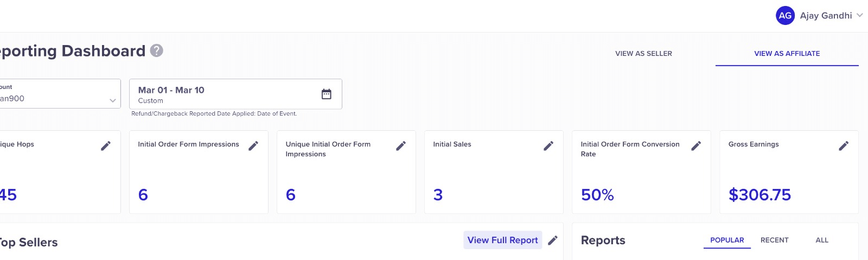The width and height of the screenshot is (868, 260).
Task: Edit the Gross Earnings card
Action: click(844, 145)
